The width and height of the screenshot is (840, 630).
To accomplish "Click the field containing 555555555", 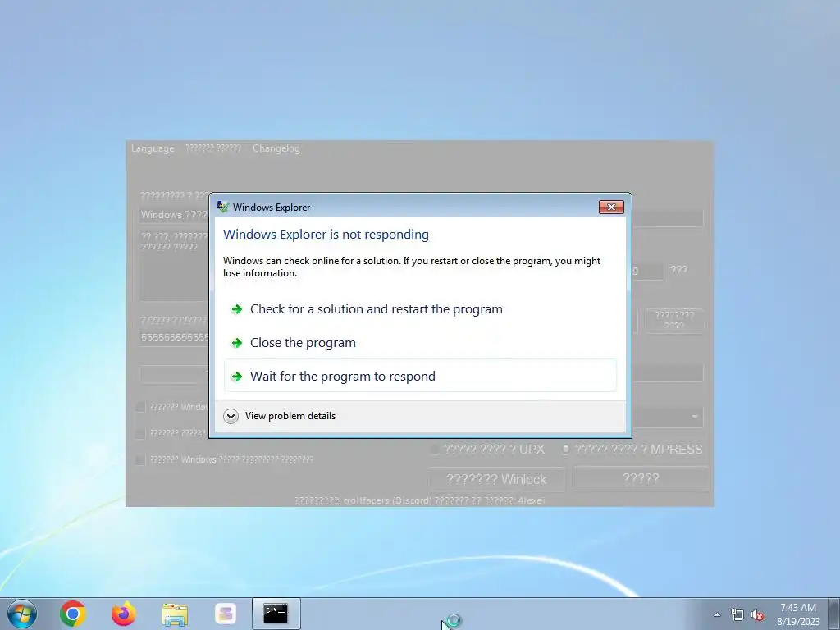I will click(175, 337).
